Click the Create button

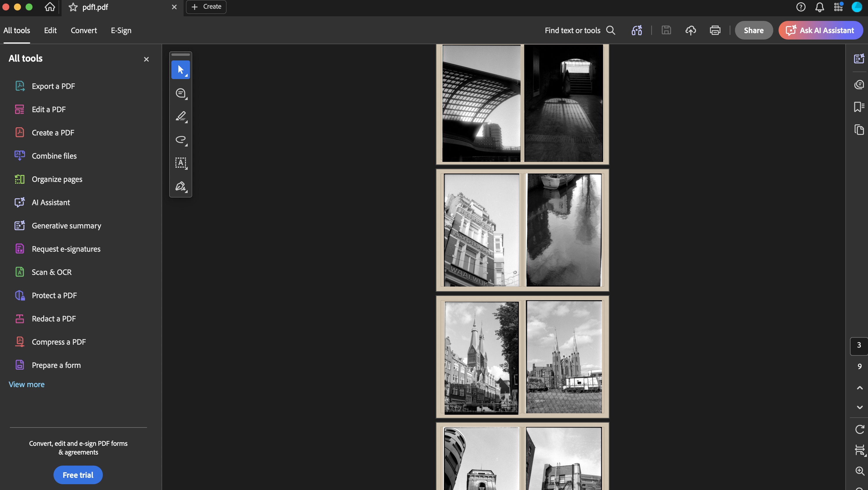(x=206, y=7)
